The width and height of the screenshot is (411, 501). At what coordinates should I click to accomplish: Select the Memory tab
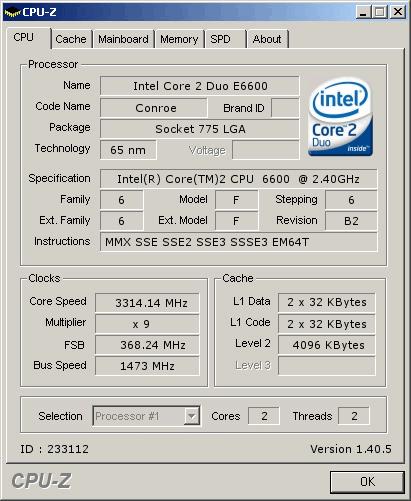[x=179, y=39]
